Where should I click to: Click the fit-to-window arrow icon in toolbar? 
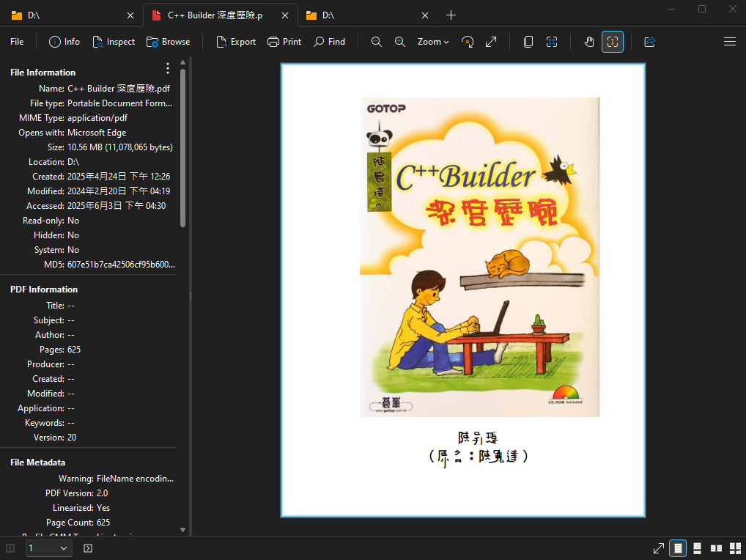click(491, 42)
